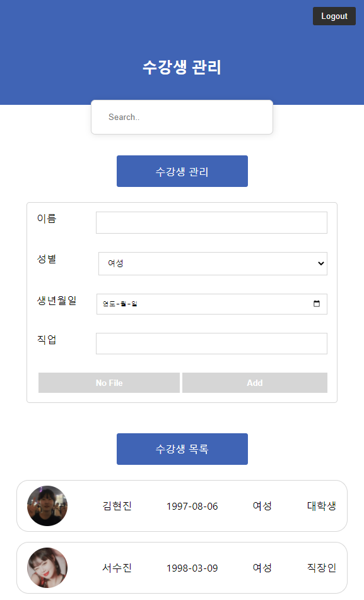Viewport: 364px width, 600px height.
Task: Open student 김현진's name link
Action: 116,506
